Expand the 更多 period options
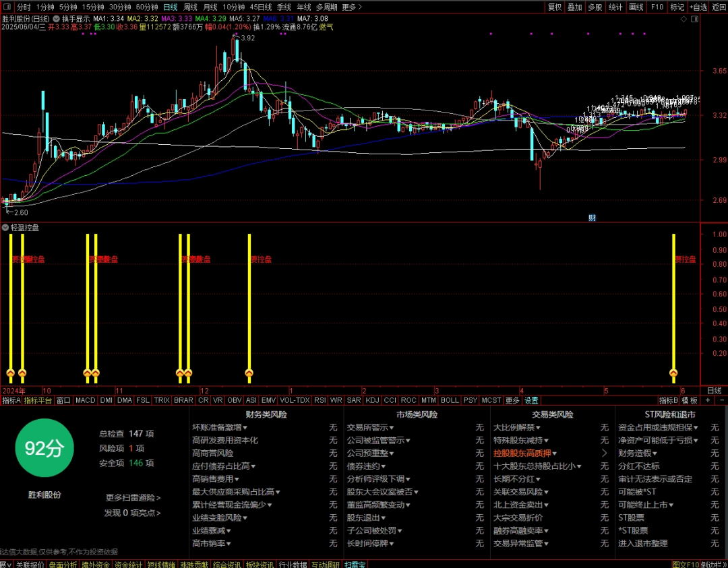 point(351,7)
